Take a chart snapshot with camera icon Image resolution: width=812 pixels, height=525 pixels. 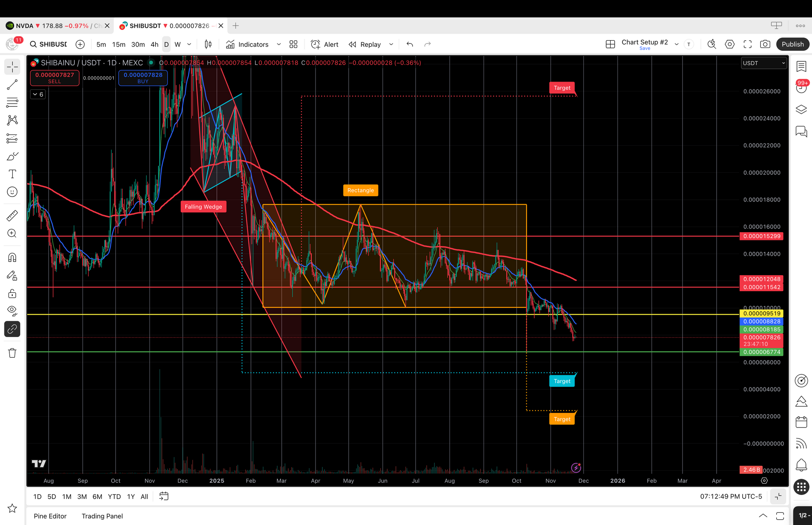coord(765,44)
